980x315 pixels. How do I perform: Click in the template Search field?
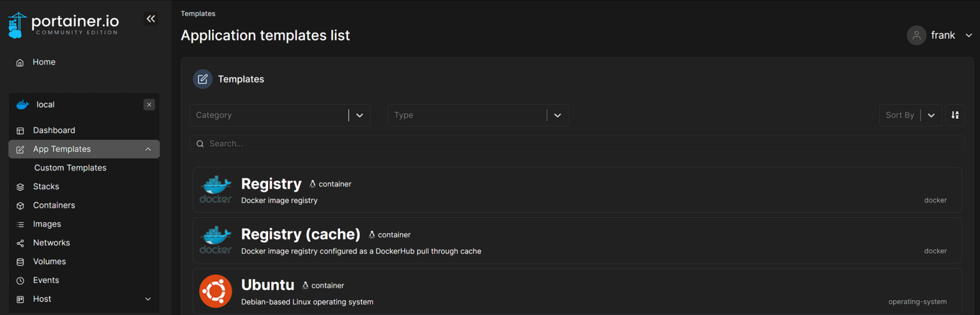coord(577,144)
